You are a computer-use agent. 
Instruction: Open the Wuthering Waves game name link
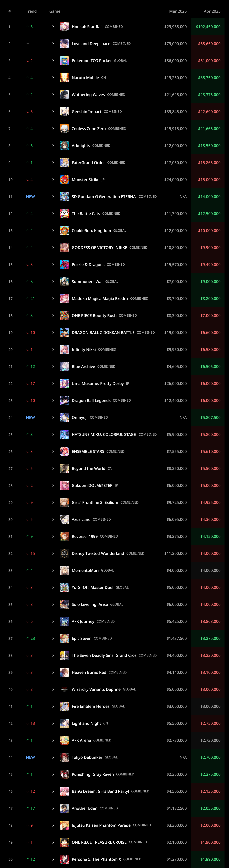(88, 95)
